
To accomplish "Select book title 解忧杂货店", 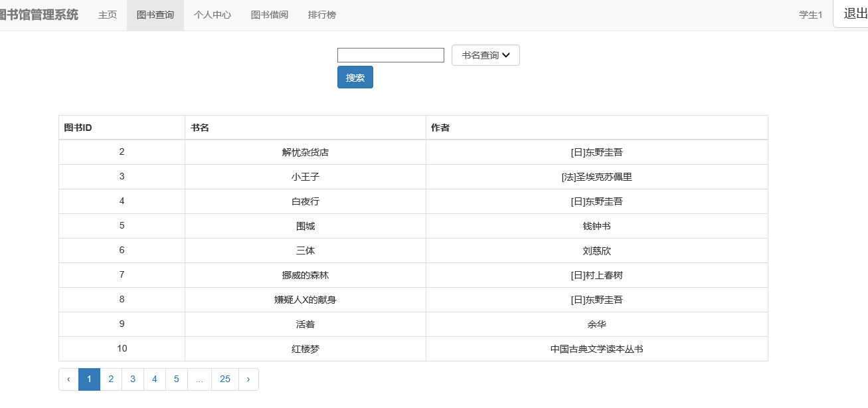I will click(305, 152).
